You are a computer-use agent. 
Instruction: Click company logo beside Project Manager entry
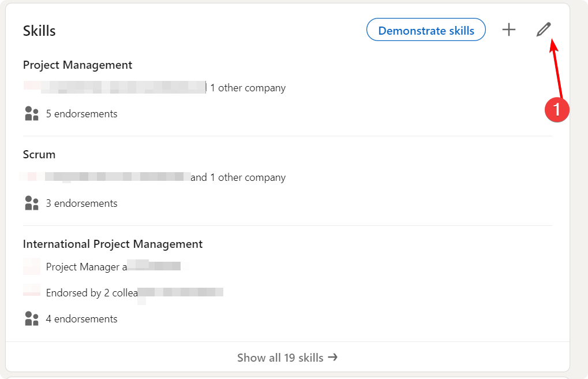[32, 266]
